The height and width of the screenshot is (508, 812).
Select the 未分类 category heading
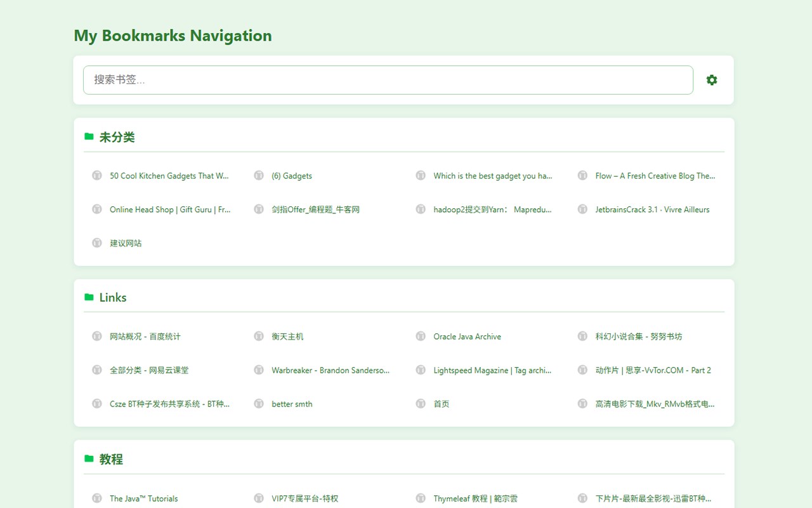pyautogui.click(x=117, y=137)
